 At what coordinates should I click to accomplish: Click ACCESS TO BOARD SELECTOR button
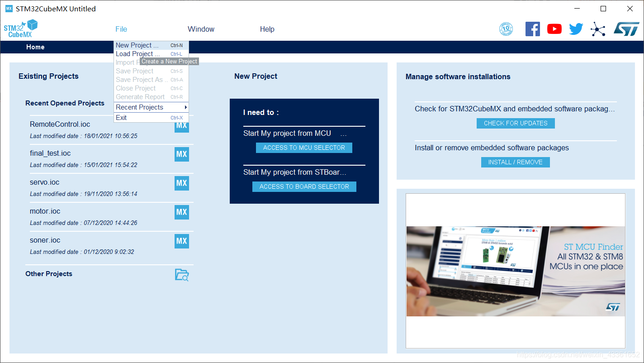[x=304, y=186]
